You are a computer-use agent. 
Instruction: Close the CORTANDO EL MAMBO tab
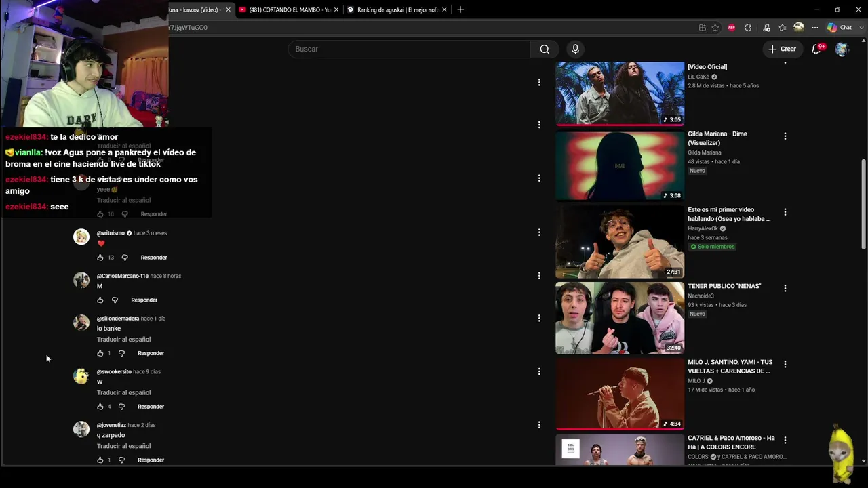click(x=336, y=9)
